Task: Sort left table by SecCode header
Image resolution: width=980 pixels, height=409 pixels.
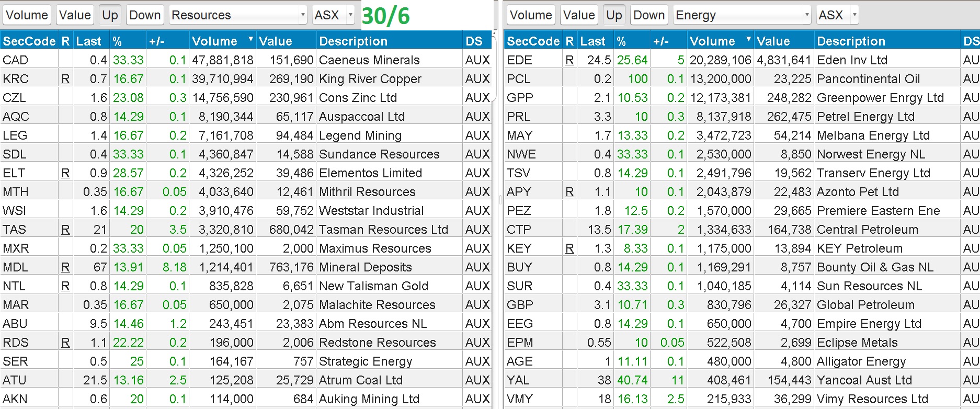Action: (29, 41)
